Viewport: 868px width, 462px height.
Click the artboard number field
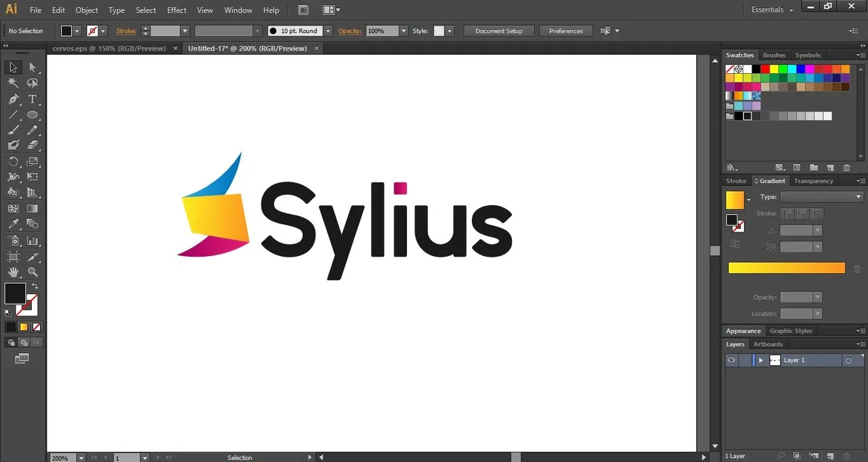pyautogui.click(x=126, y=458)
